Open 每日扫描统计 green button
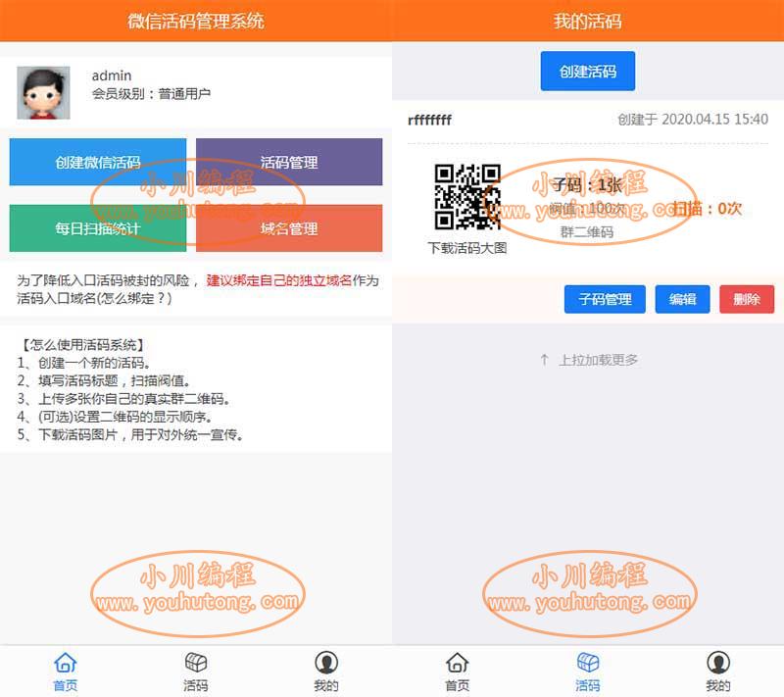784x697 pixels. point(98,228)
